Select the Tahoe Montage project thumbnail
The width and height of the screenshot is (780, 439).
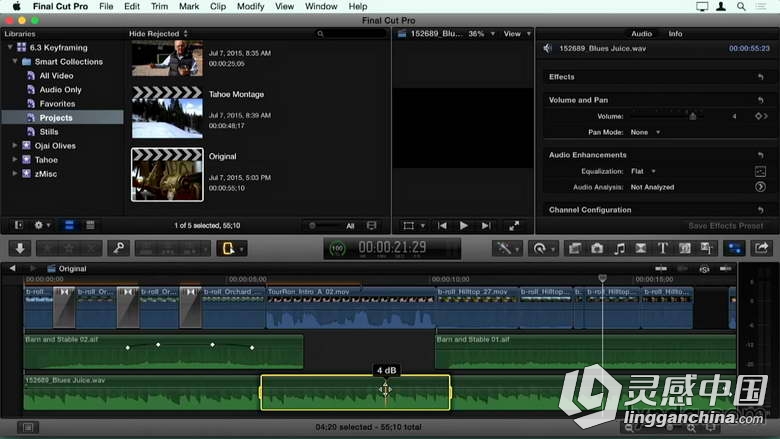click(x=167, y=113)
